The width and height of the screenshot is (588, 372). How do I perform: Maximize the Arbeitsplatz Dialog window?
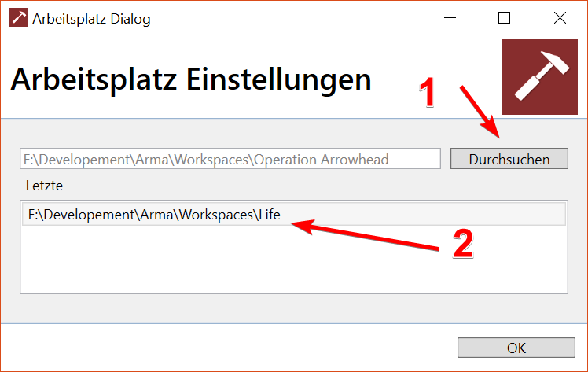click(x=504, y=17)
